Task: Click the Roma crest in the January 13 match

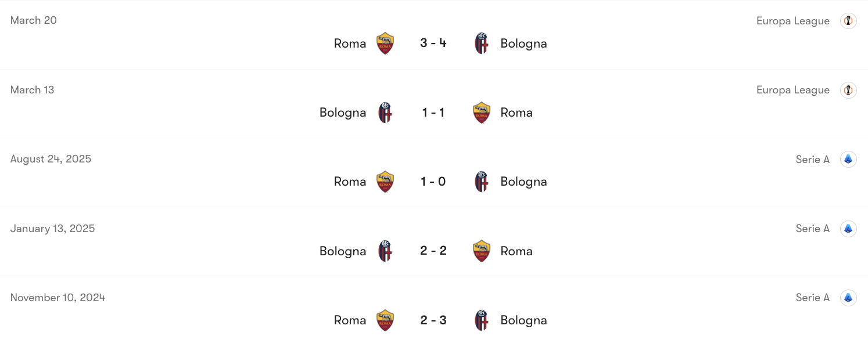Action: coord(482,250)
